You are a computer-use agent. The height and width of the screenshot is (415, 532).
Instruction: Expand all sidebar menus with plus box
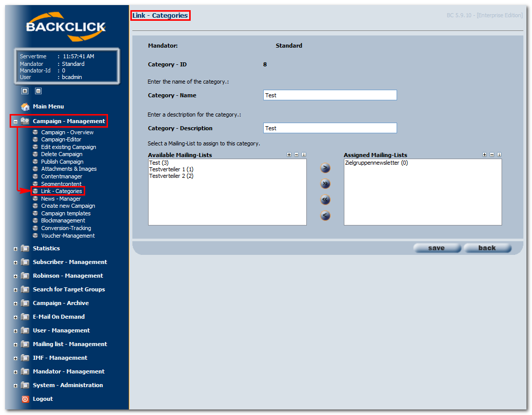point(25,91)
